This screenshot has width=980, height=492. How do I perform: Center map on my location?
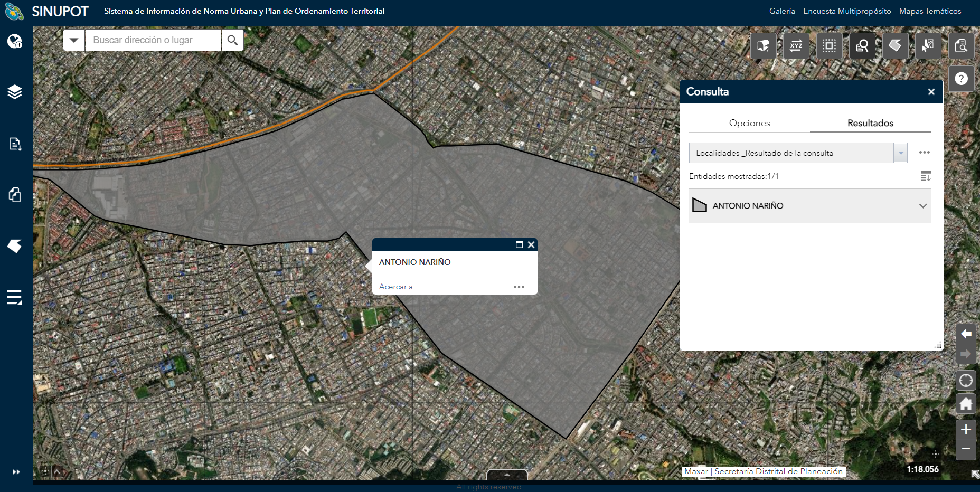pyautogui.click(x=966, y=381)
